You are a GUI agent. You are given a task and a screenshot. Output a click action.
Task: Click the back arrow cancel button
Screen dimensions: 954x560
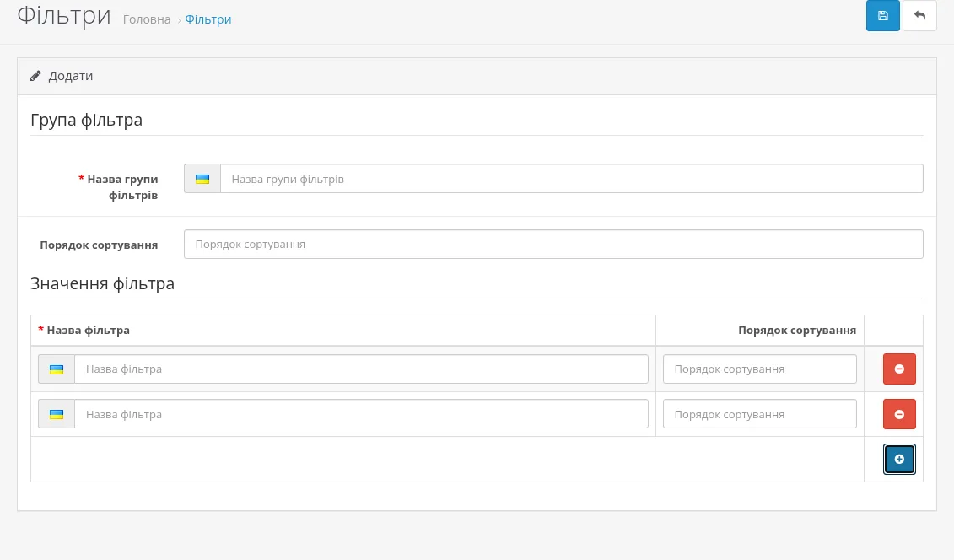point(919,16)
